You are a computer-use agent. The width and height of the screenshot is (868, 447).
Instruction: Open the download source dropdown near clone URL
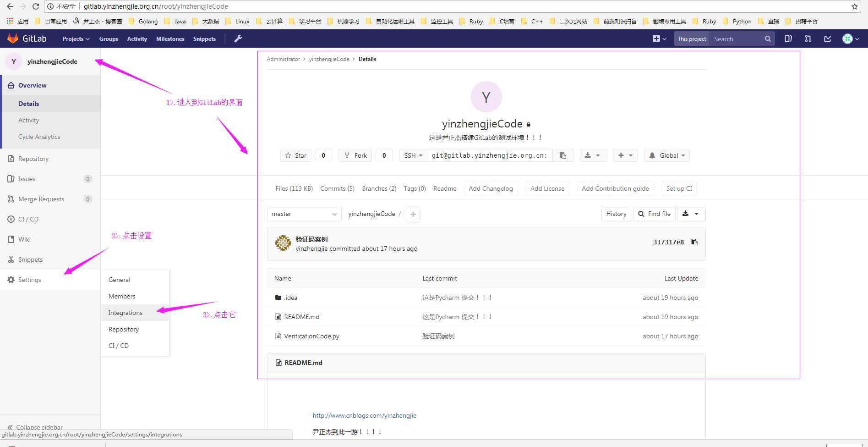pos(593,155)
